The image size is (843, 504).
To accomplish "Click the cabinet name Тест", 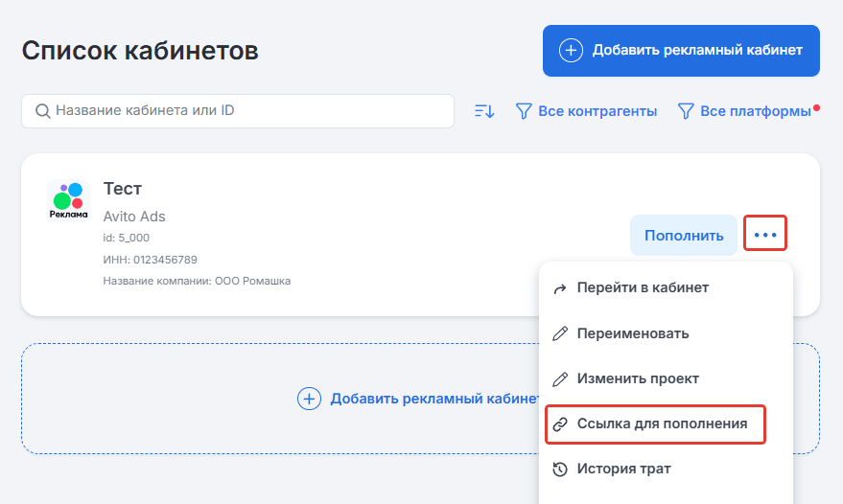I will tap(123, 189).
